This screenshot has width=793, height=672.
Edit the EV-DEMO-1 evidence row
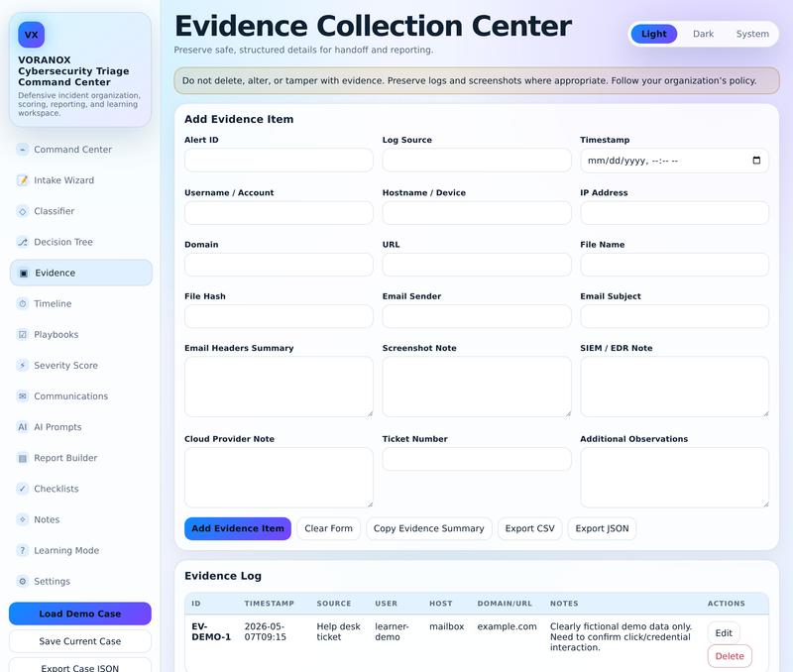pyautogui.click(x=724, y=633)
